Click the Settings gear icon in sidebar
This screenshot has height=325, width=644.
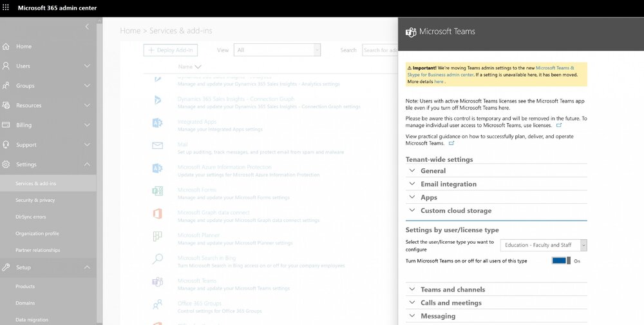[6, 164]
